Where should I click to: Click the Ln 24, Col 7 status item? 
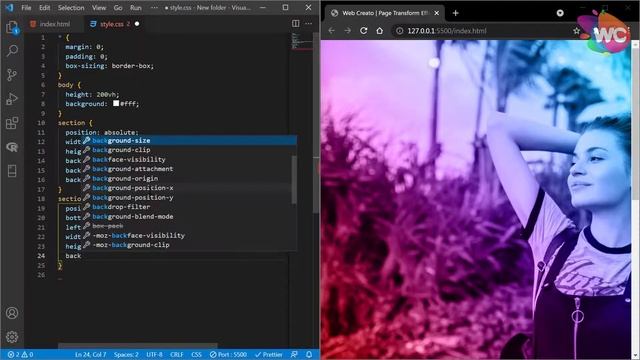[91, 354]
